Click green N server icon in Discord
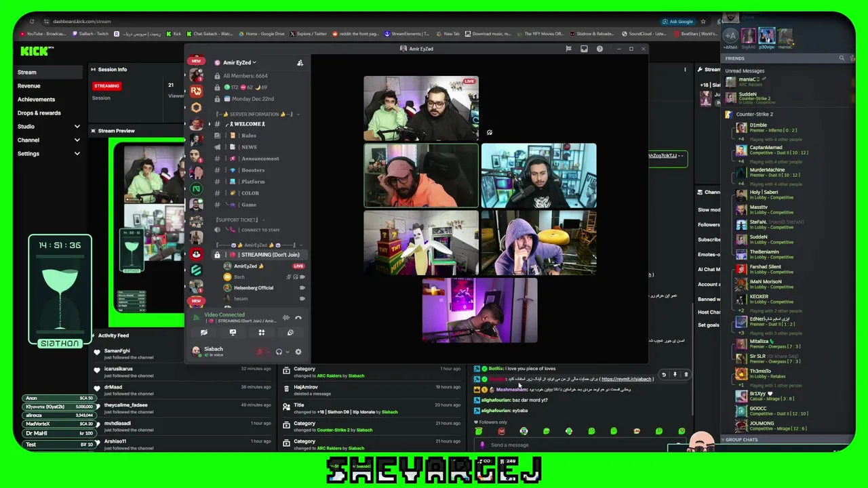The image size is (868, 488). tap(196, 189)
